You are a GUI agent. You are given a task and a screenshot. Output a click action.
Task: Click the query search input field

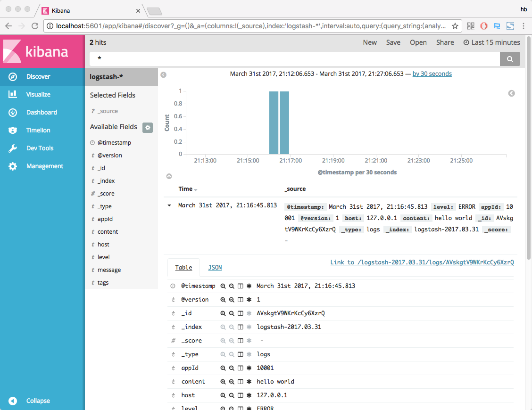click(x=294, y=59)
